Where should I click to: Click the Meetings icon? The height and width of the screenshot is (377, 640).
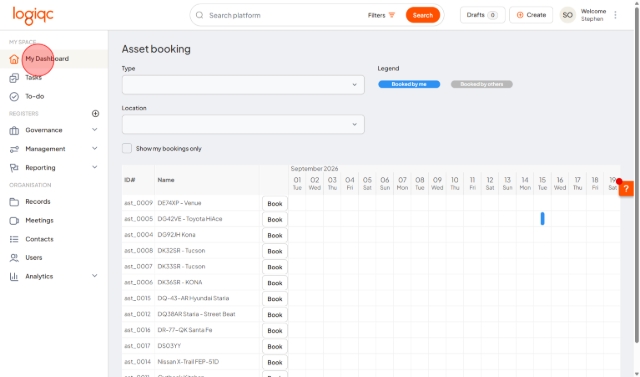click(14, 220)
